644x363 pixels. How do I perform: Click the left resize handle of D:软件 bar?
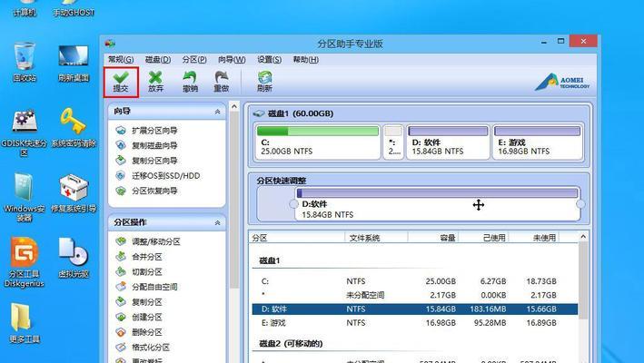coord(293,204)
